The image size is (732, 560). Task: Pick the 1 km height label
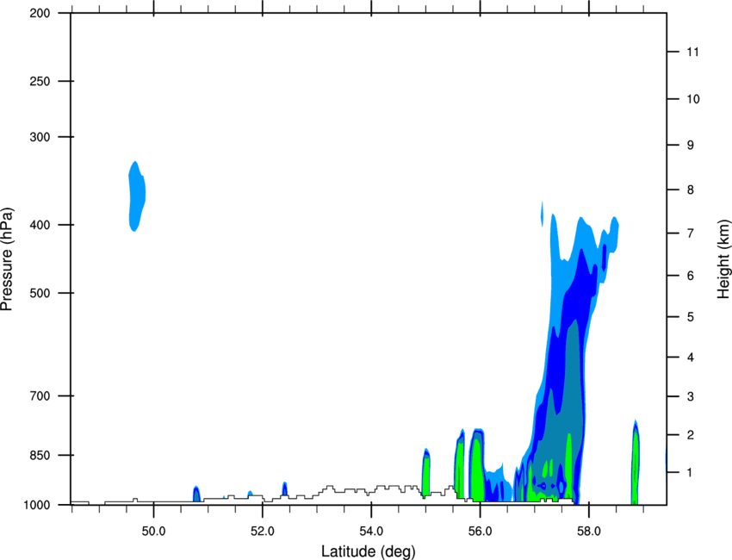click(691, 473)
